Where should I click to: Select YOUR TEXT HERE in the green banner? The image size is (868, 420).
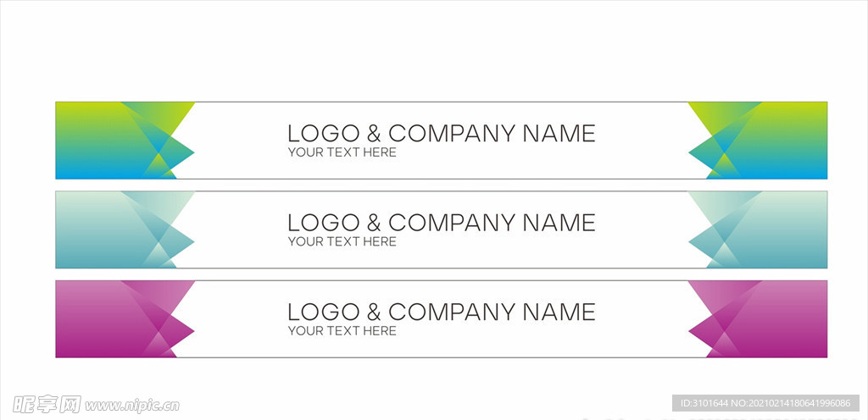click(342, 152)
